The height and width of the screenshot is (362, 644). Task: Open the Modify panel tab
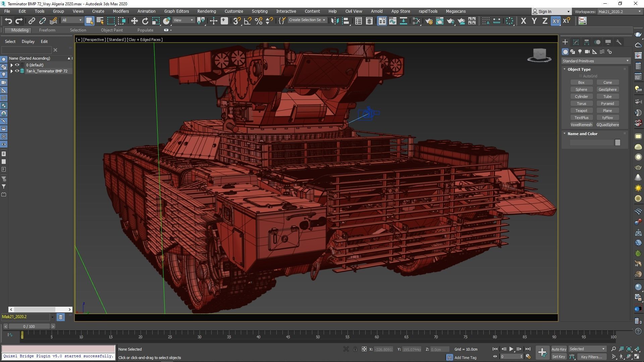[576, 42]
